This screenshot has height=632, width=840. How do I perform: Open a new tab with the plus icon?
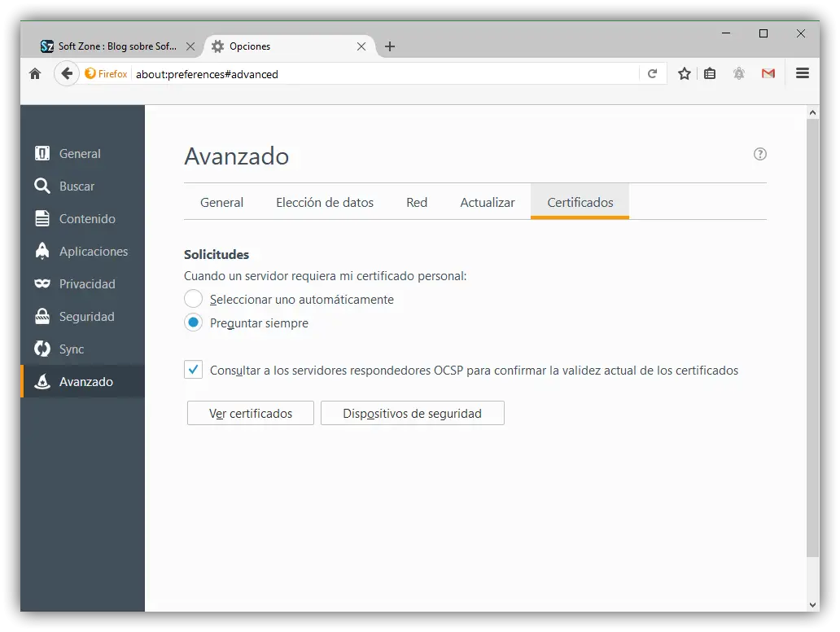[x=390, y=46]
